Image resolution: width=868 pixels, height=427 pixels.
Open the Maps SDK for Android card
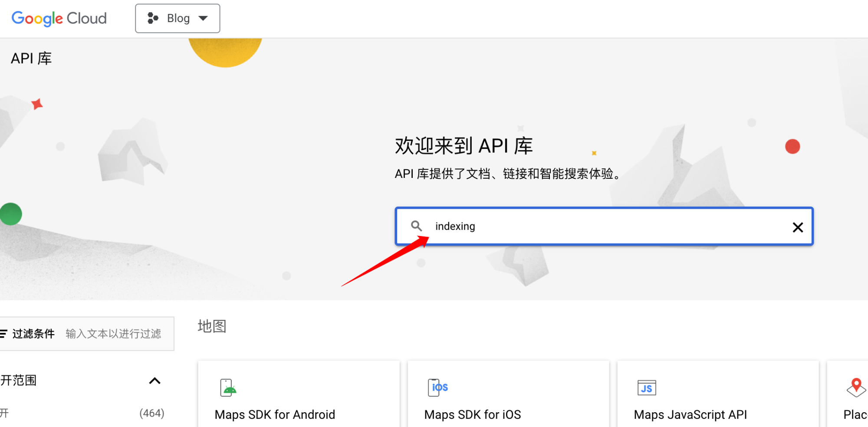coord(299,394)
